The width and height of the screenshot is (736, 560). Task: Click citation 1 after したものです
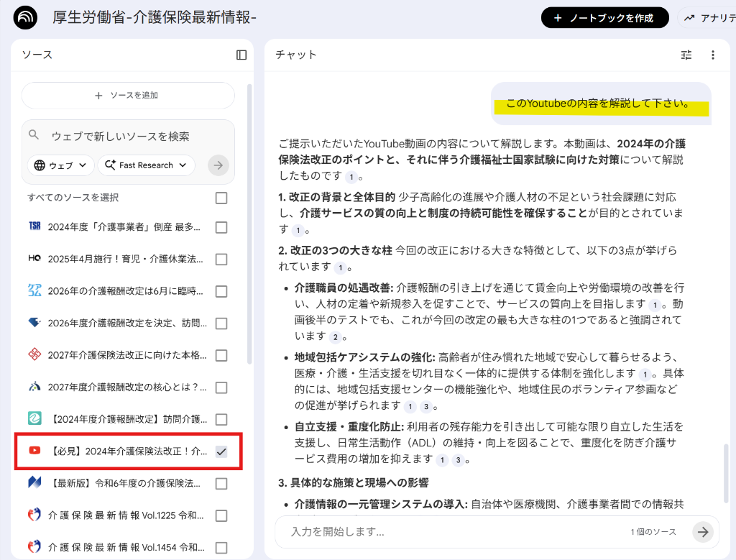pos(351,177)
